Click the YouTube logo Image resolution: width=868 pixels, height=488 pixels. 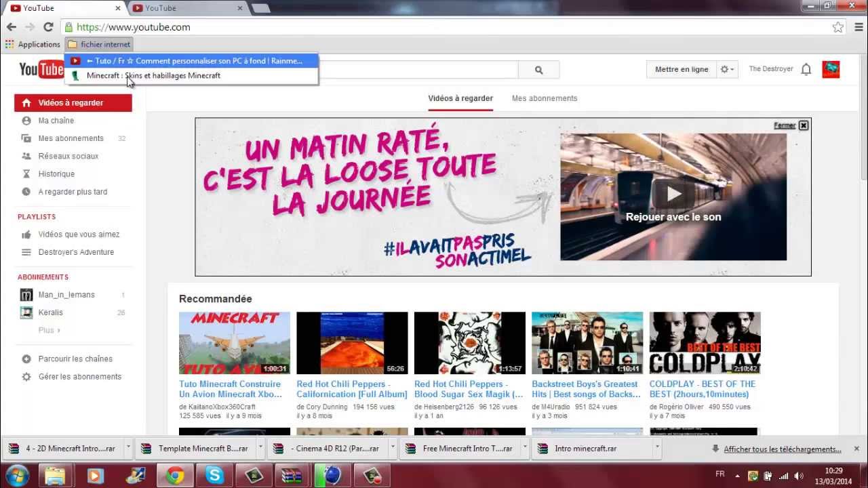(41, 68)
